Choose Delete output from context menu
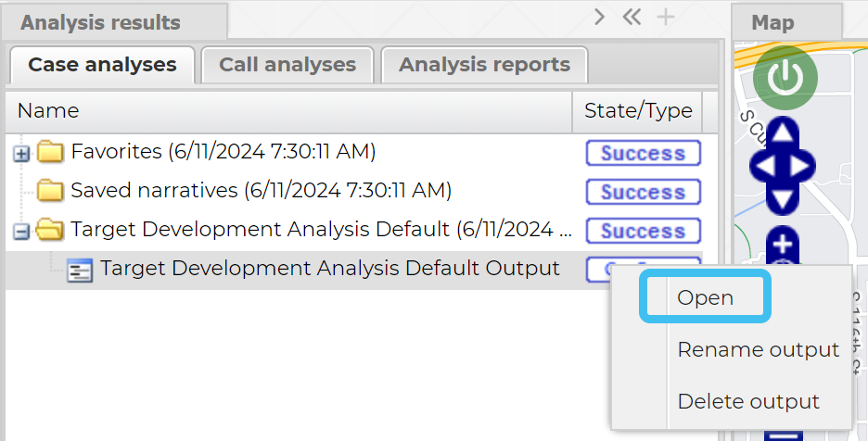This screenshot has height=441, width=868. 748,402
